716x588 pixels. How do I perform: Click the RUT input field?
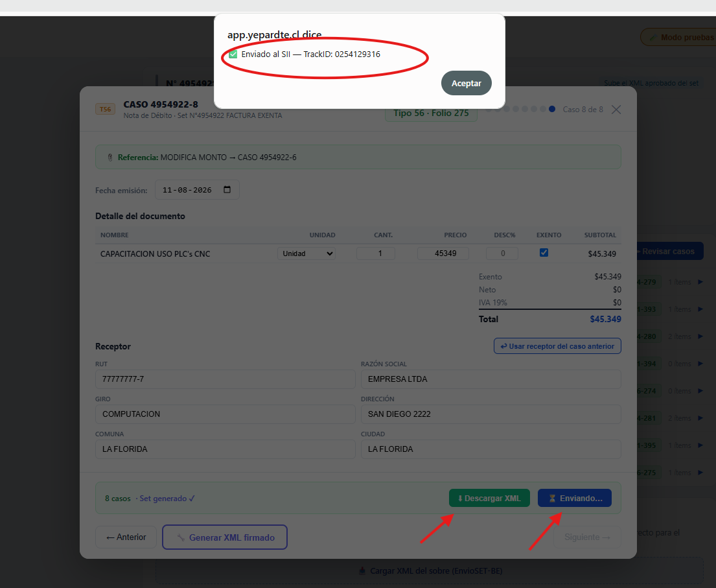(x=225, y=379)
